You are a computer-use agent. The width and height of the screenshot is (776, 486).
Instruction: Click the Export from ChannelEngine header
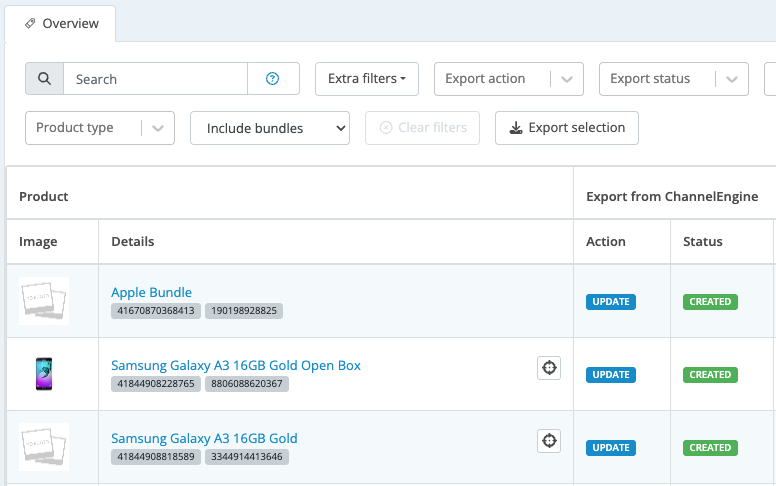click(672, 196)
